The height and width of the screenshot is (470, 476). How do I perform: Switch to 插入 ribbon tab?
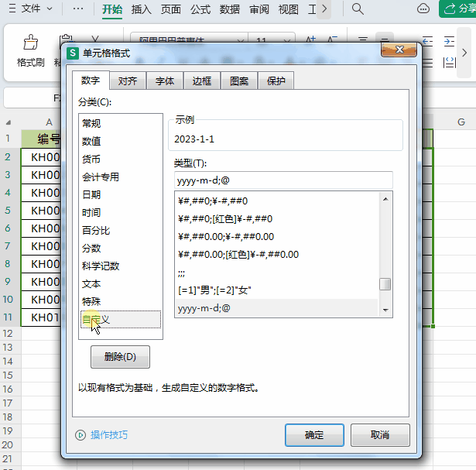click(x=141, y=9)
